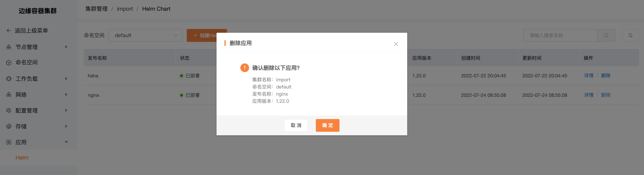Screen dimensions: 644x175
Task: Expand the 节点管理 submenu arrow
Action: [66, 47]
